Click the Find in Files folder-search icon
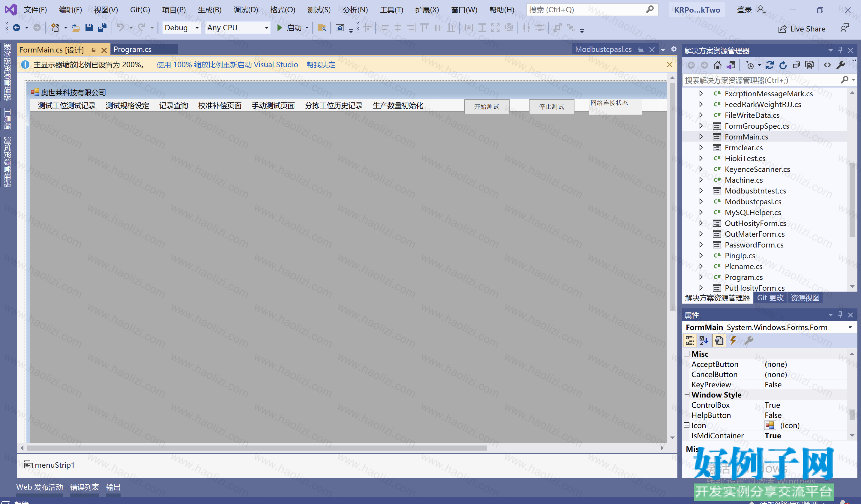This screenshot has width=861, height=504. 322,28
